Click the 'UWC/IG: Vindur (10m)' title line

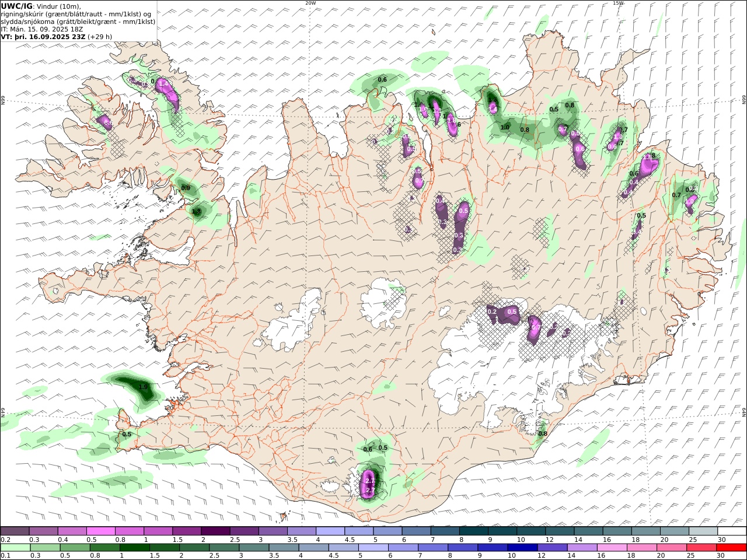click(x=41, y=6)
